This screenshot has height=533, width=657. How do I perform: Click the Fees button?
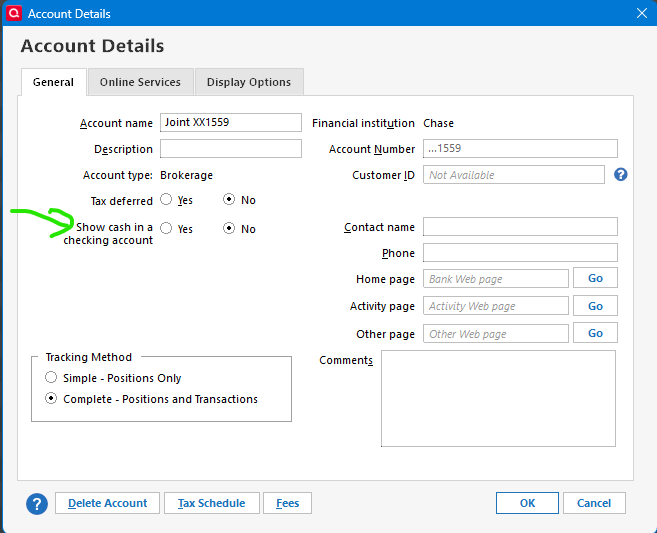tap(288, 503)
